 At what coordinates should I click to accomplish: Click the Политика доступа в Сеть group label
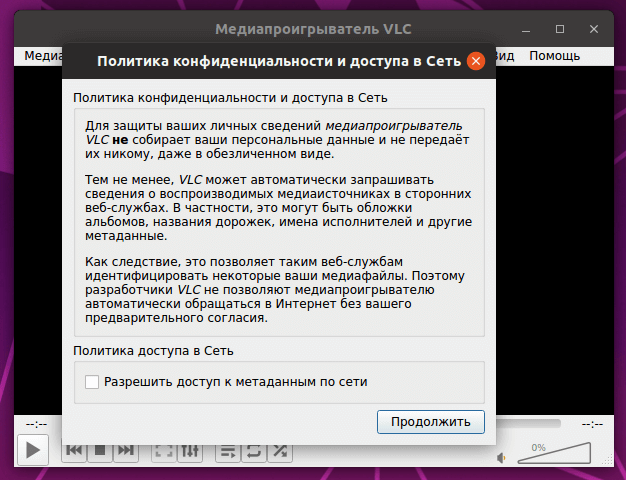[153, 351]
